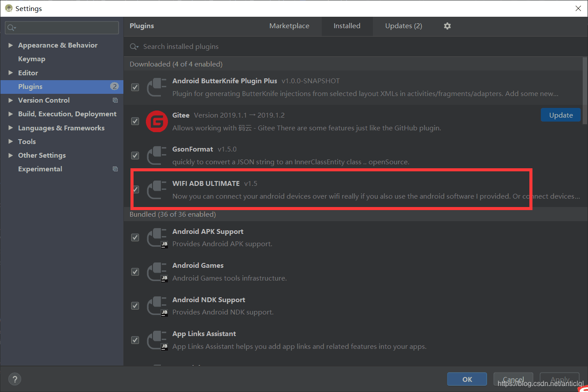Click the Bundled (36 of 36 enabled) header
588x392 pixels.
(x=173, y=214)
